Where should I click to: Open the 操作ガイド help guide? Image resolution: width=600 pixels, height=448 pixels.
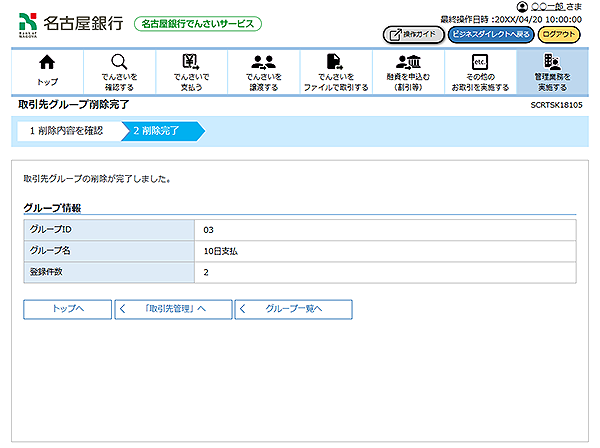(412, 34)
